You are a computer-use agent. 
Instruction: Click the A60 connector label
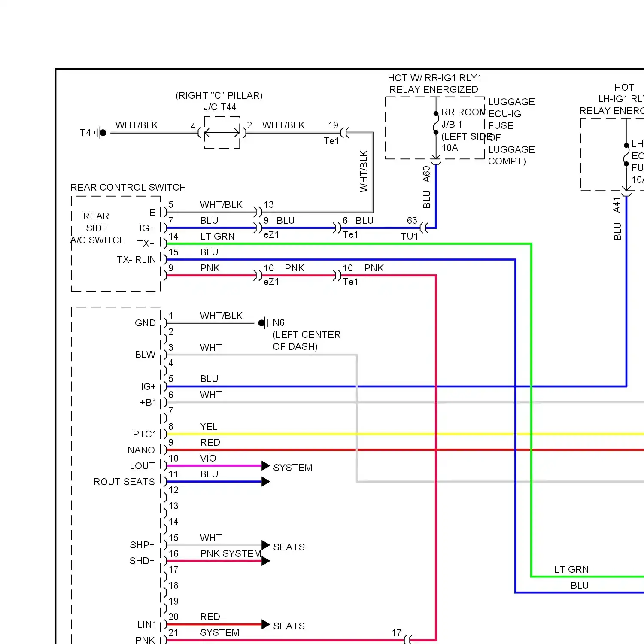click(x=426, y=174)
